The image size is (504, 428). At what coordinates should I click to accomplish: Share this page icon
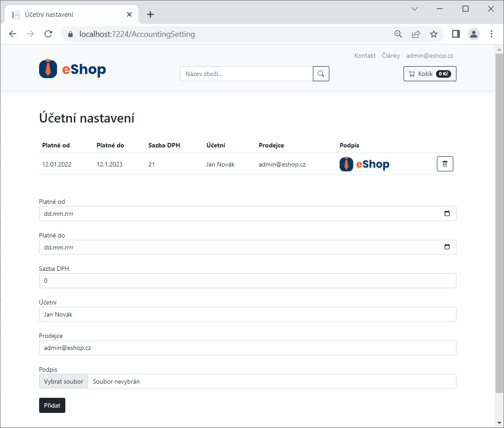(416, 34)
